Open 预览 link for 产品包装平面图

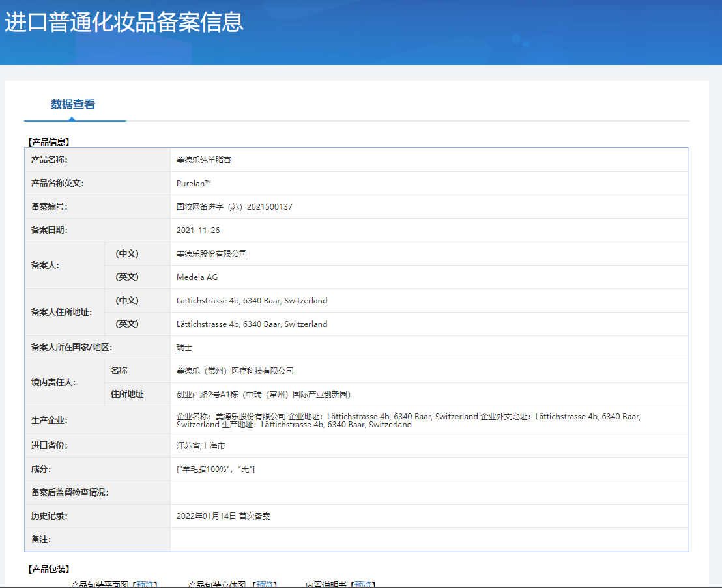146,584
